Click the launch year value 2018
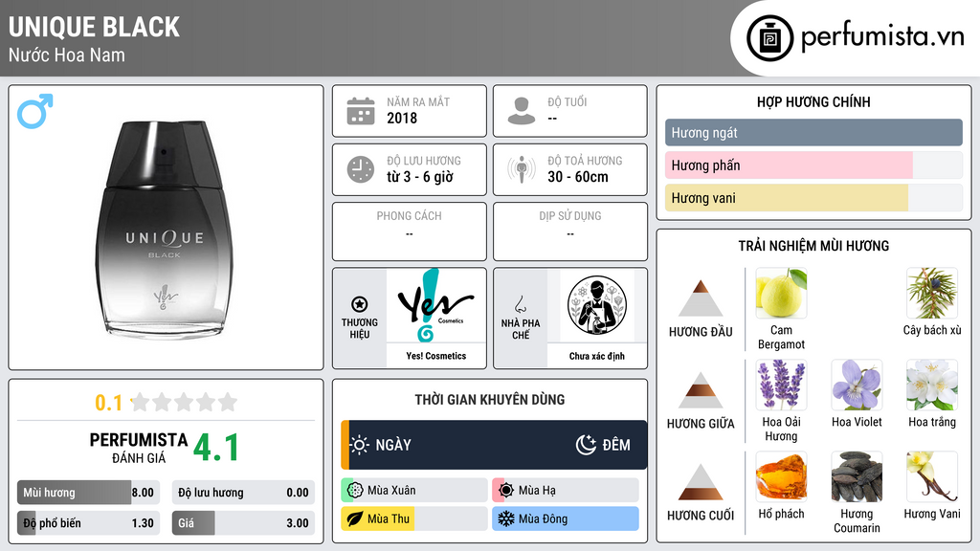 [402, 118]
